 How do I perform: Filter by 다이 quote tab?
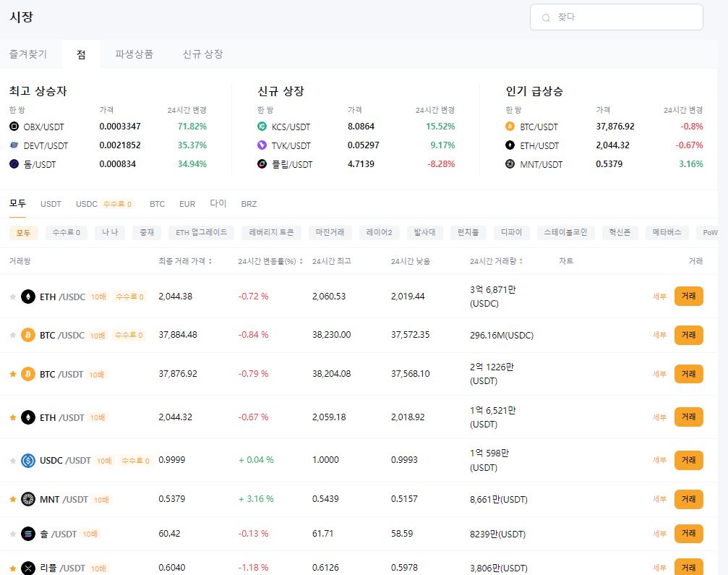218,203
